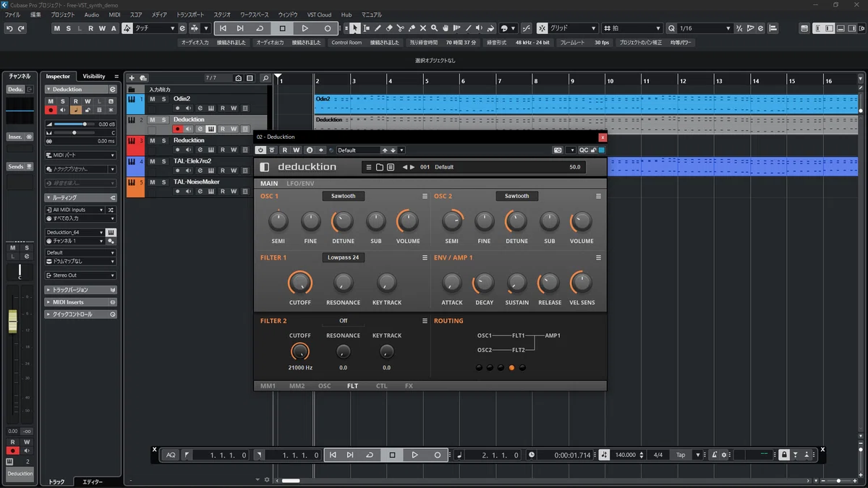Image resolution: width=868 pixels, height=488 pixels.
Task: Toggle deducktion sidebar panel icon
Action: pyautogui.click(x=264, y=167)
